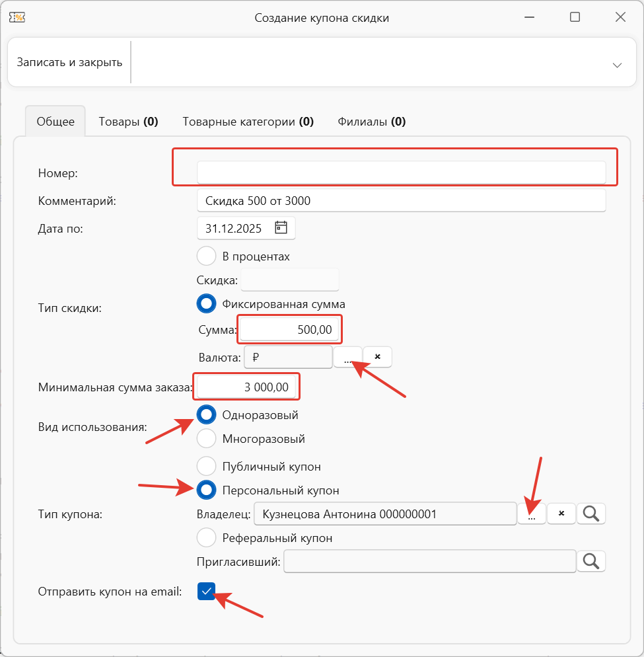This screenshot has height=657, width=644.
Task: Focus the Минимальная сумма заказа field
Action: click(x=246, y=387)
